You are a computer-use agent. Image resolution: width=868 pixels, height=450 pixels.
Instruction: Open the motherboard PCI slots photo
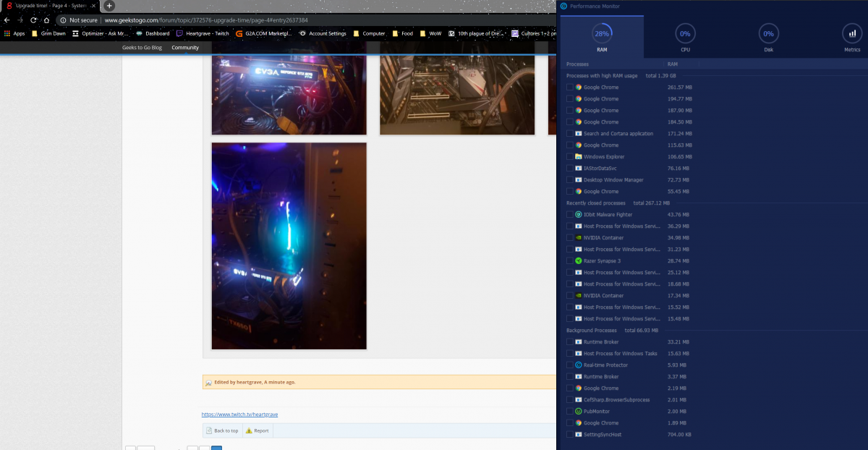(457, 88)
